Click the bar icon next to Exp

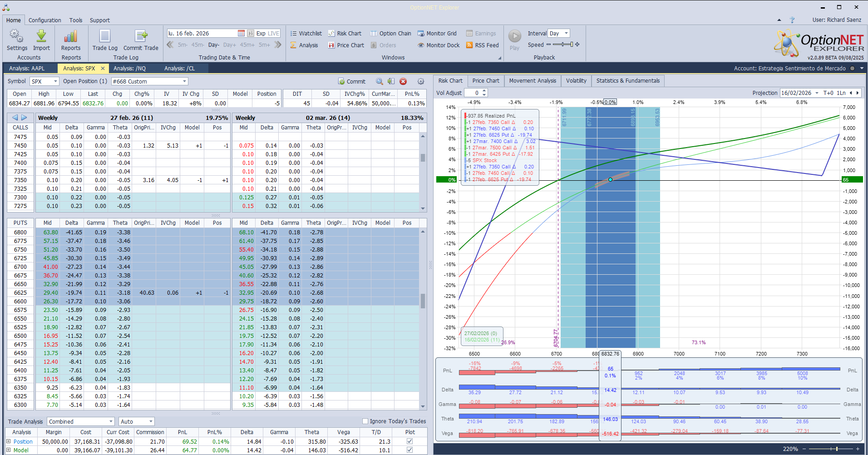(x=251, y=33)
